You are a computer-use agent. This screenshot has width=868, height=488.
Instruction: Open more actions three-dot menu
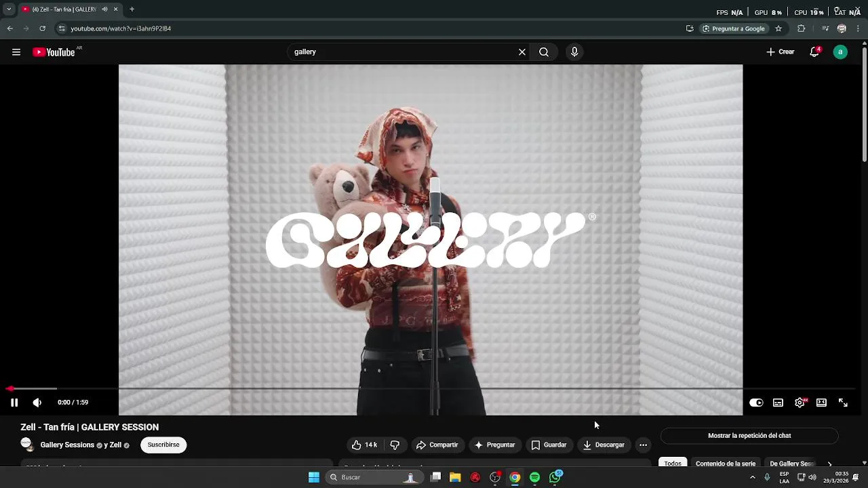(643, 445)
